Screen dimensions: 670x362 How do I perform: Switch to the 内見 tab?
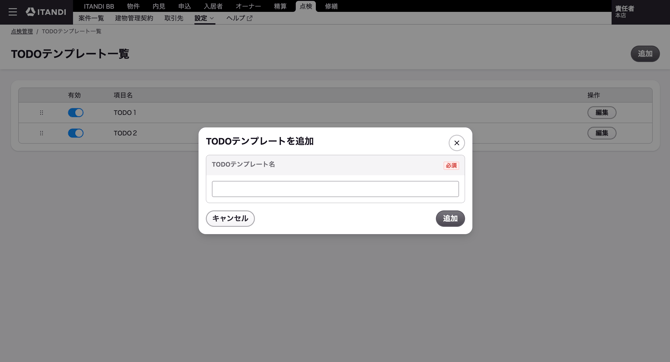point(159,6)
